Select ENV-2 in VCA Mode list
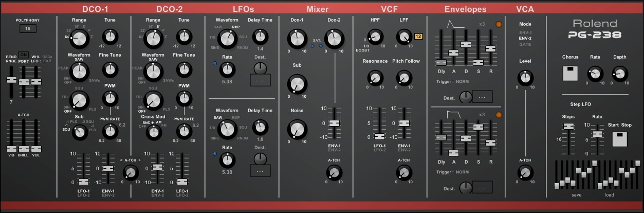This screenshot has width=644, height=213. tap(525, 38)
